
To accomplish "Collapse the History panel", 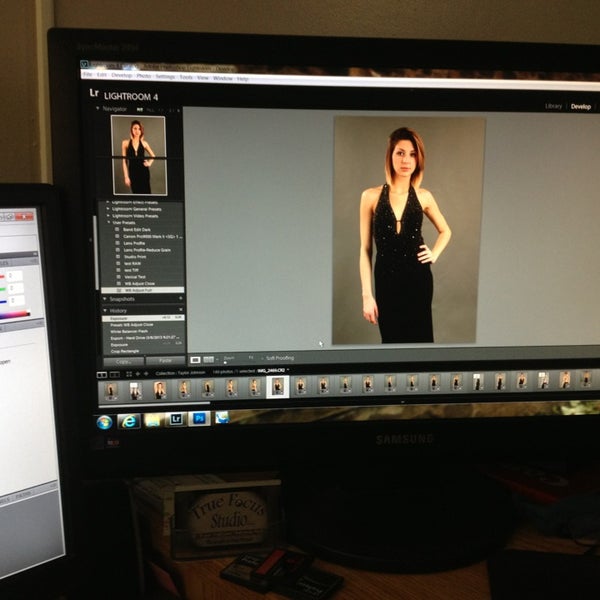I will click(x=104, y=310).
